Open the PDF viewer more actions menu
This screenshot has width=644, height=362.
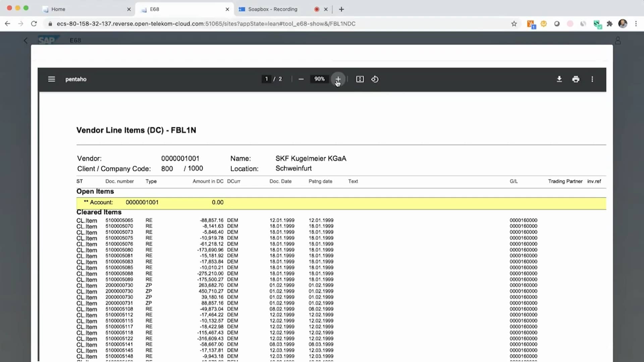coord(592,79)
